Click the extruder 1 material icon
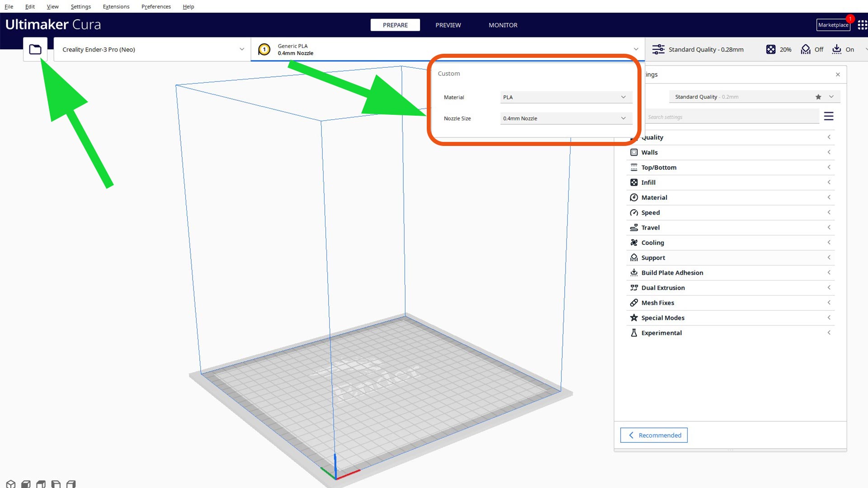 [264, 49]
